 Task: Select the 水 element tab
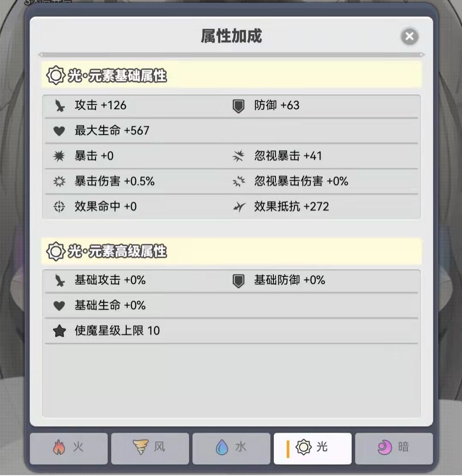(231, 449)
